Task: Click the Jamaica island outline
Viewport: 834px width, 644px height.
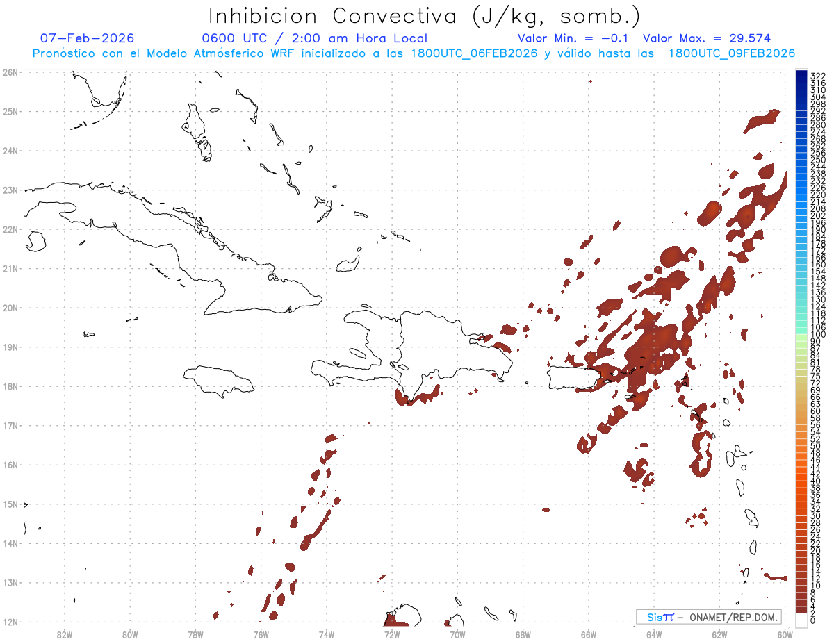Action: click(219, 381)
